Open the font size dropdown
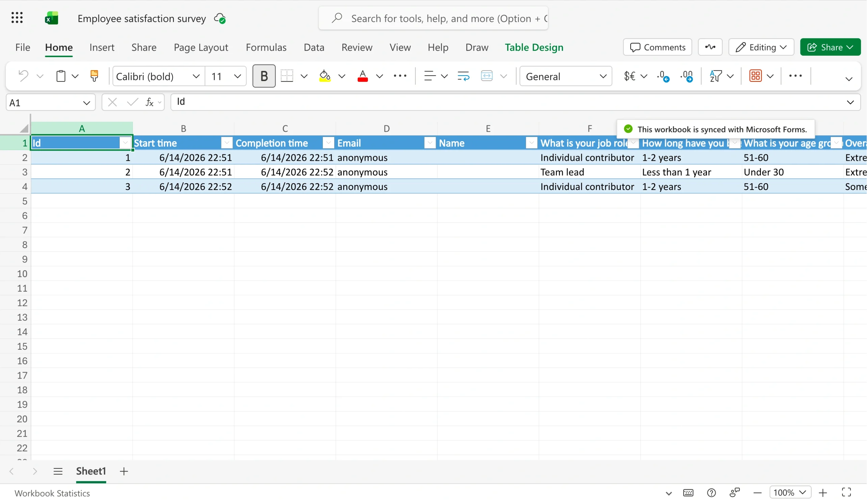868x500 pixels. point(237,76)
